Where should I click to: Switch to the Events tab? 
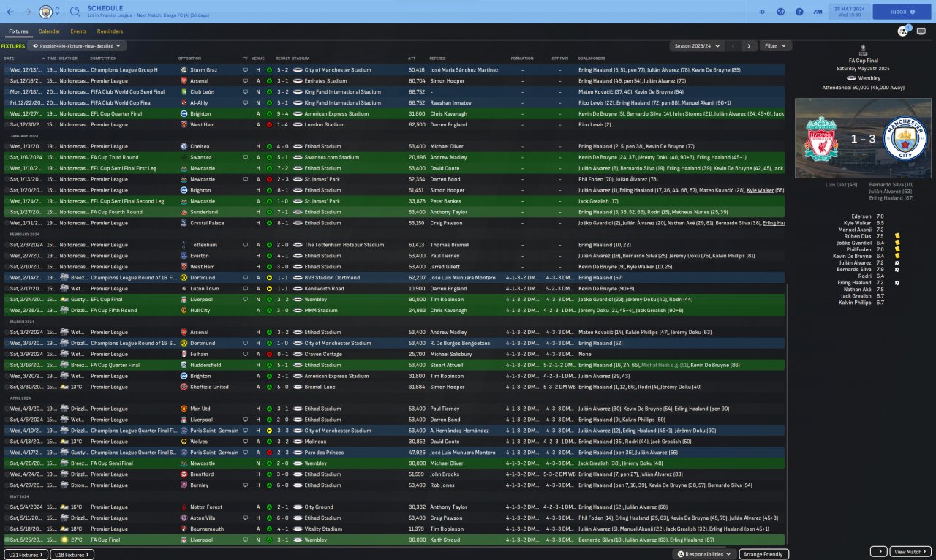(x=78, y=31)
